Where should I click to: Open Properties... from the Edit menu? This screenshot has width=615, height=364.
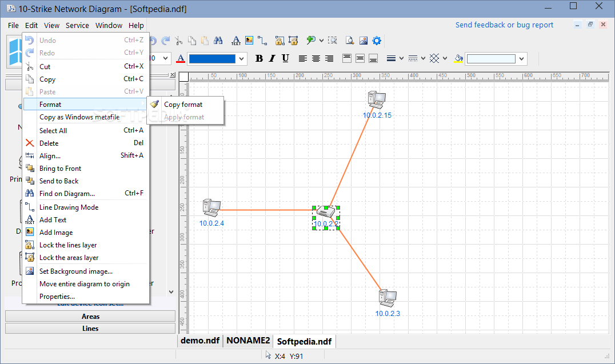coord(86,297)
